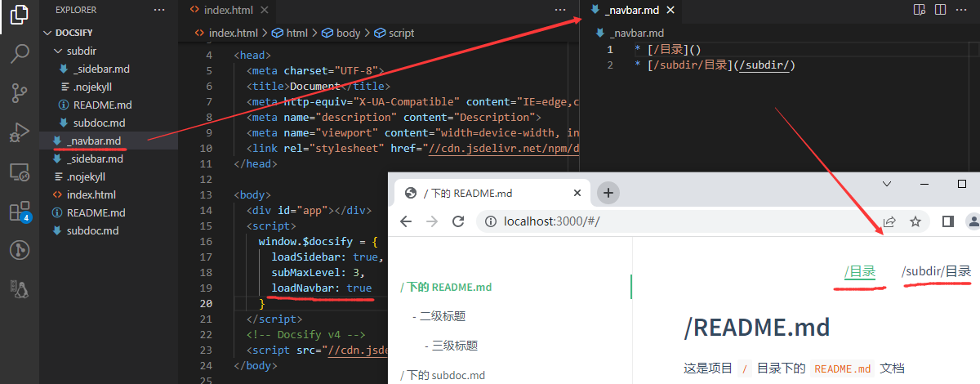Click the /subdir/目录 navbar link
This screenshot has height=384, width=980.
[936, 271]
